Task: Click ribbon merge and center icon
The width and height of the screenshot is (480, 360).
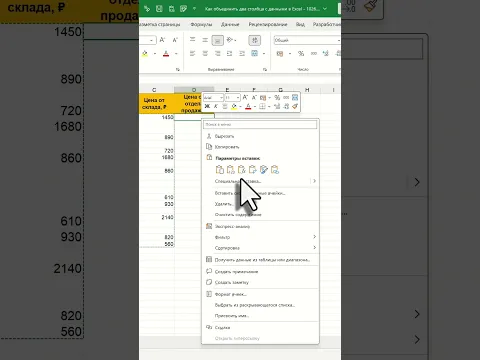Action: 254,53
